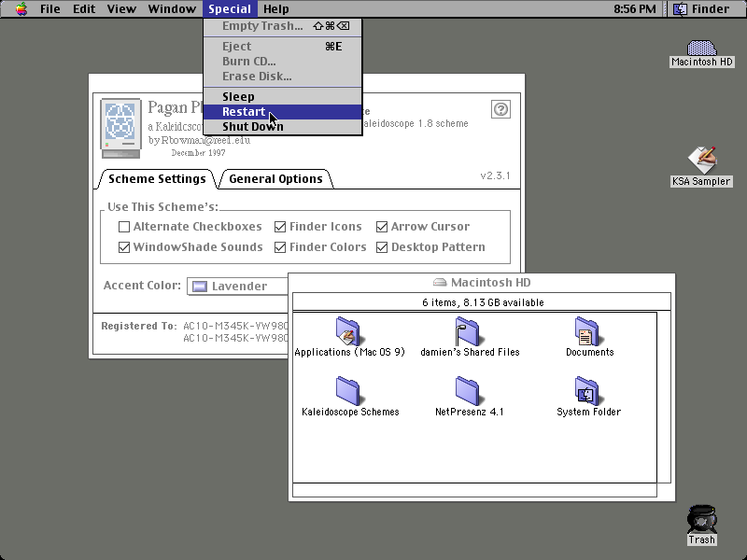Open the Accent Color Lavender dropdown

(x=237, y=287)
